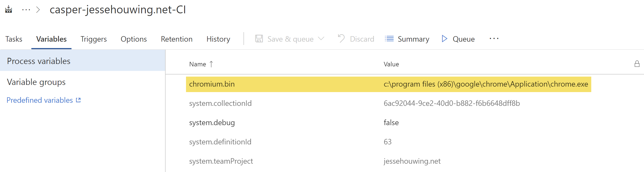Click the build pipeline icon in breadcrumb
The height and width of the screenshot is (172, 644).
pyautogui.click(x=9, y=10)
